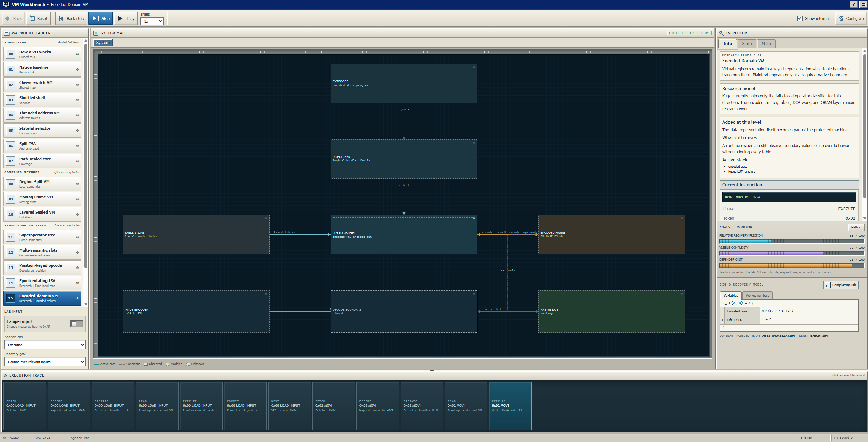Image resolution: width=868 pixels, height=442 pixels.
Task: Select profile 06 Split ISA
Action: (42, 146)
